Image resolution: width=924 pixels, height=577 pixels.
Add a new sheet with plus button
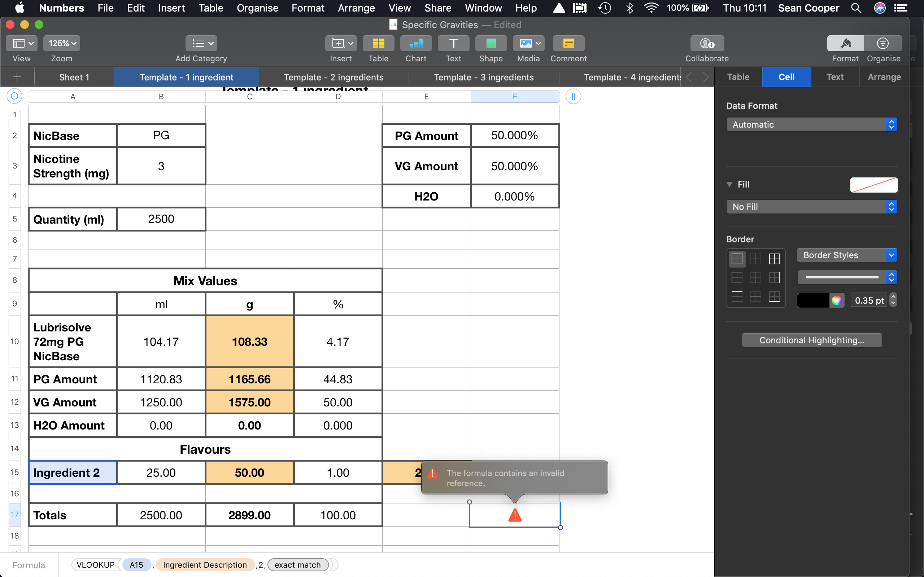(x=17, y=77)
